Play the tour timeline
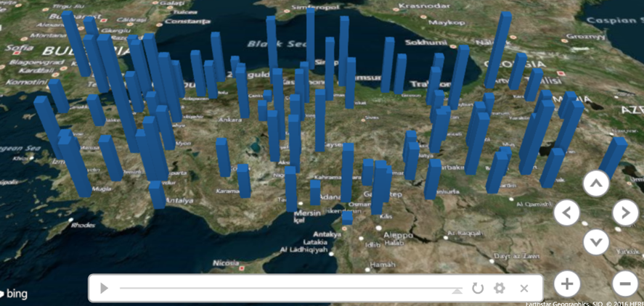Screen dimensions: 644x306 tap(104, 289)
